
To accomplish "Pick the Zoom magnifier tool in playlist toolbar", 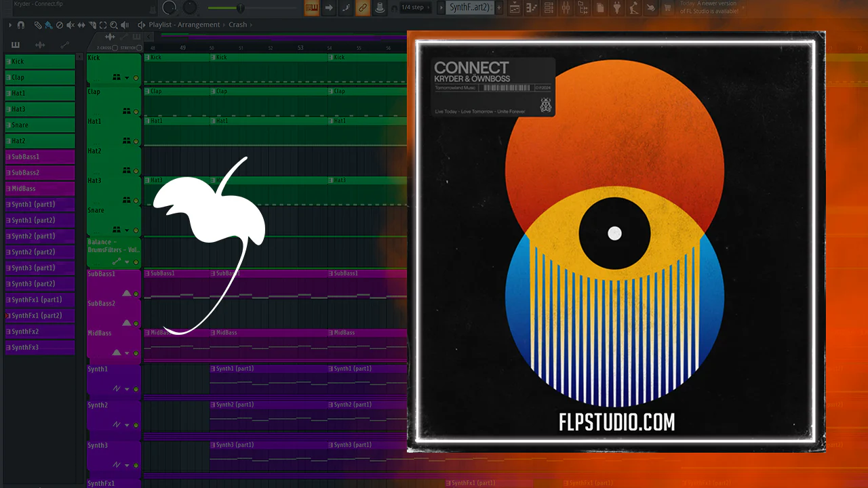I will tap(115, 25).
